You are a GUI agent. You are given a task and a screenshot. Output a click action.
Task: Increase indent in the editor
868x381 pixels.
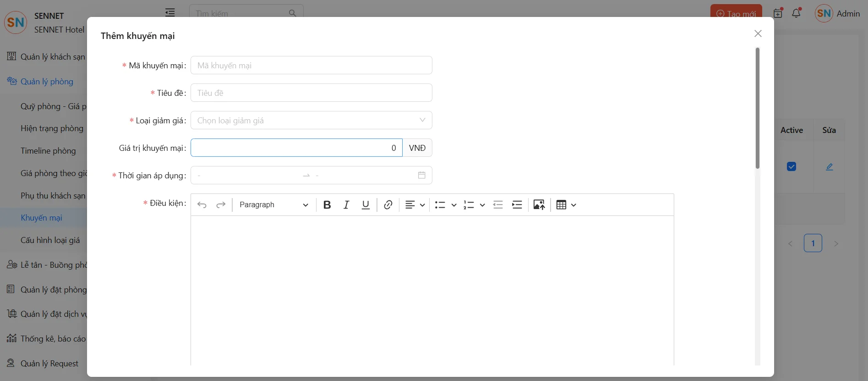[x=517, y=205]
